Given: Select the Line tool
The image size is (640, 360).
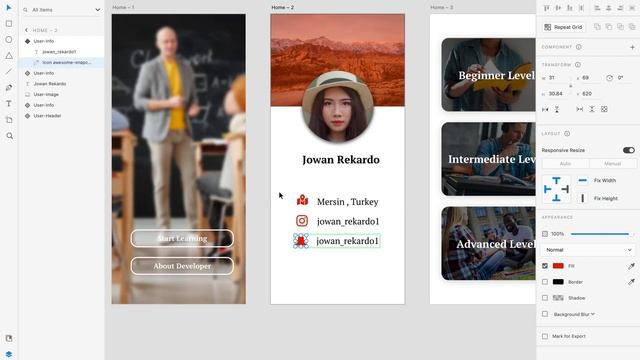Looking at the screenshot, I should click(x=9, y=71).
